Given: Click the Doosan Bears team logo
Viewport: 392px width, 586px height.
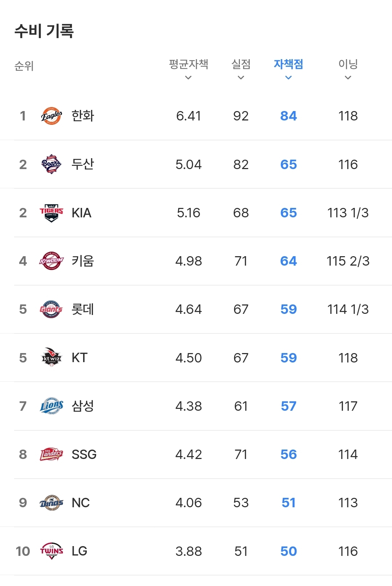Looking at the screenshot, I should click(51, 164).
